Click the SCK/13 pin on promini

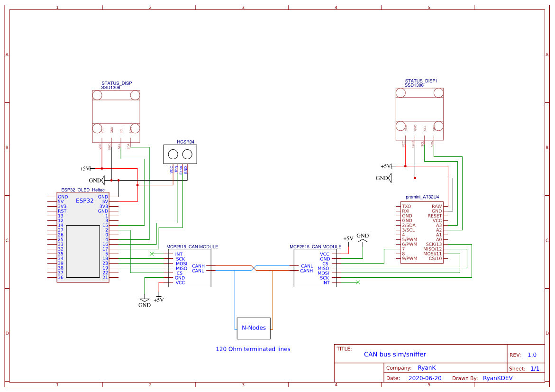[434, 244]
